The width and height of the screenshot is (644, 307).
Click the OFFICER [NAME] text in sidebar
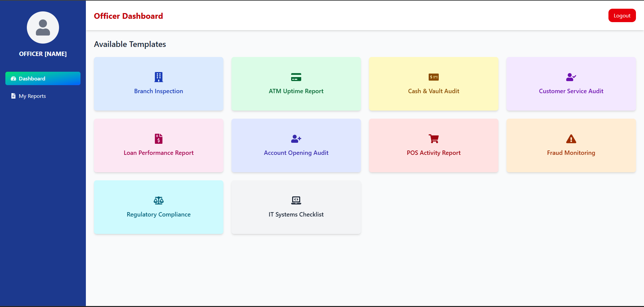(43, 54)
